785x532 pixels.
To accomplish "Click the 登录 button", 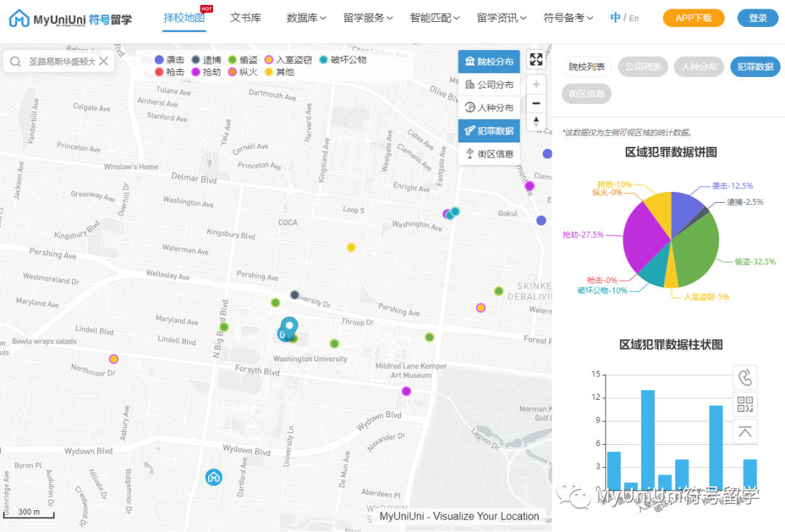I will tap(757, 18).
